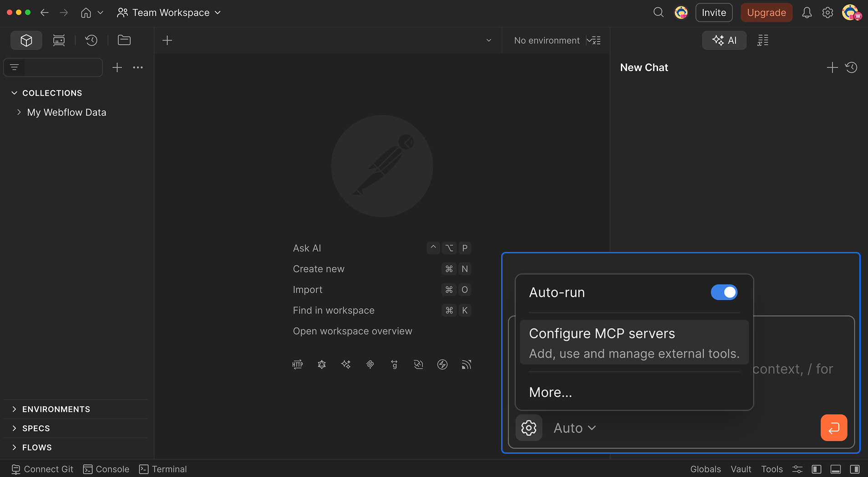Viewport: 868px width, 477px height.
Task: Click the Invite button
Action: click(714, 12)
